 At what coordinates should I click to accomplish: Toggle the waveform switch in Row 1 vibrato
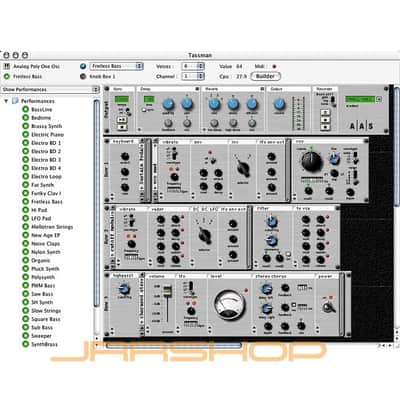(174, 154)
